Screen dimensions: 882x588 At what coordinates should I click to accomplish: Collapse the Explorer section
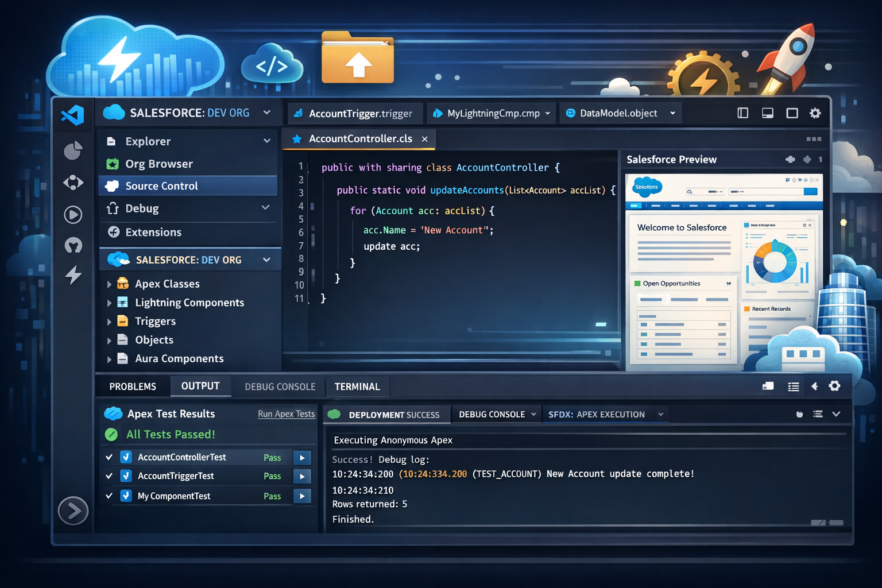pyautogui.click(x=266, y=140)
